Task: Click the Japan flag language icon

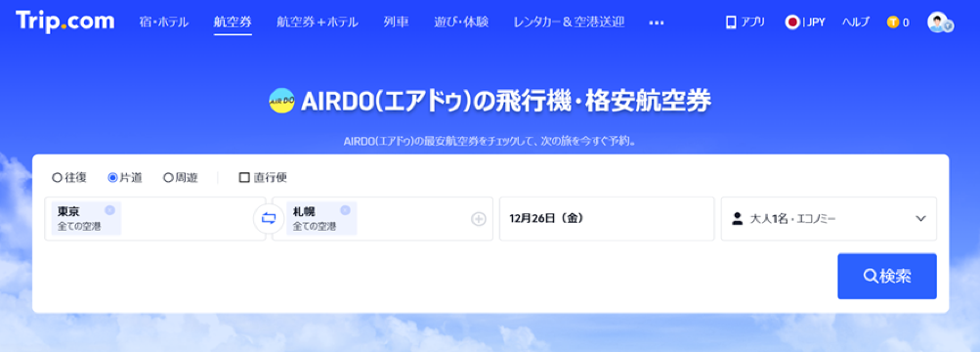Action: (791, 22)
